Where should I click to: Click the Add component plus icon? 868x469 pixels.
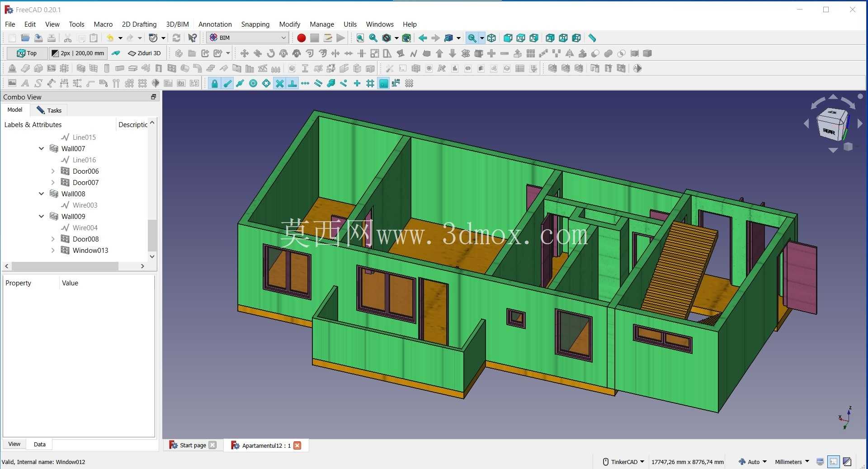[x=491, y=53]
